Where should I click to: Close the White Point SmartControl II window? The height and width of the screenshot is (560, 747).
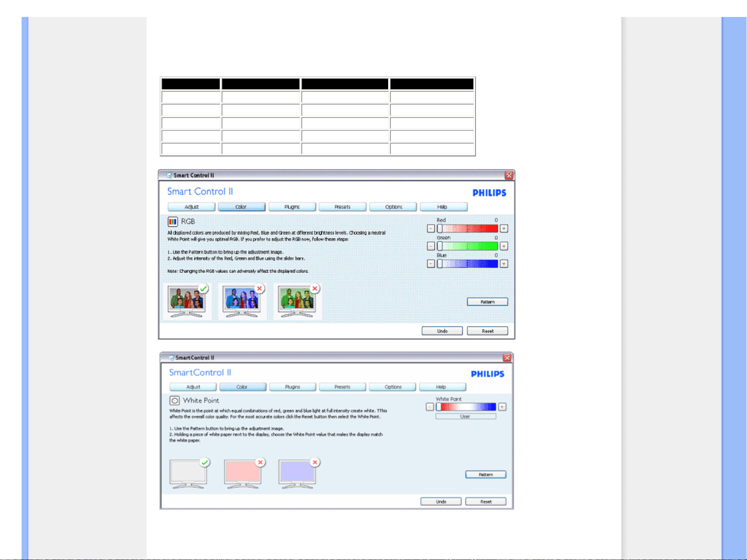507,358
